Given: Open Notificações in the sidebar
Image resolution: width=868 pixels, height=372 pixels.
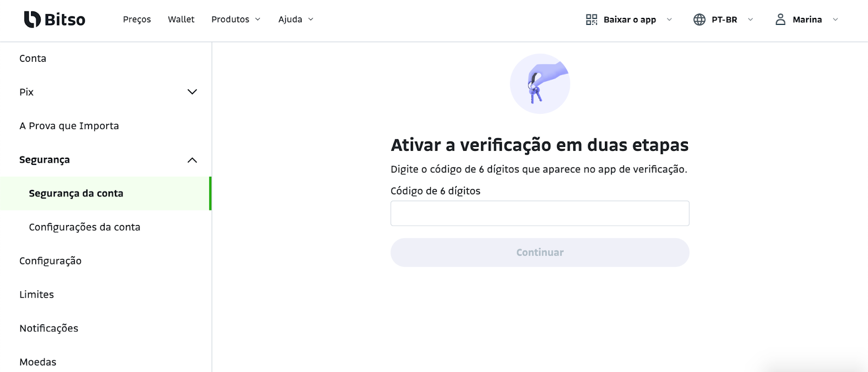Looking at the screenshot, I should coord(49,328).
